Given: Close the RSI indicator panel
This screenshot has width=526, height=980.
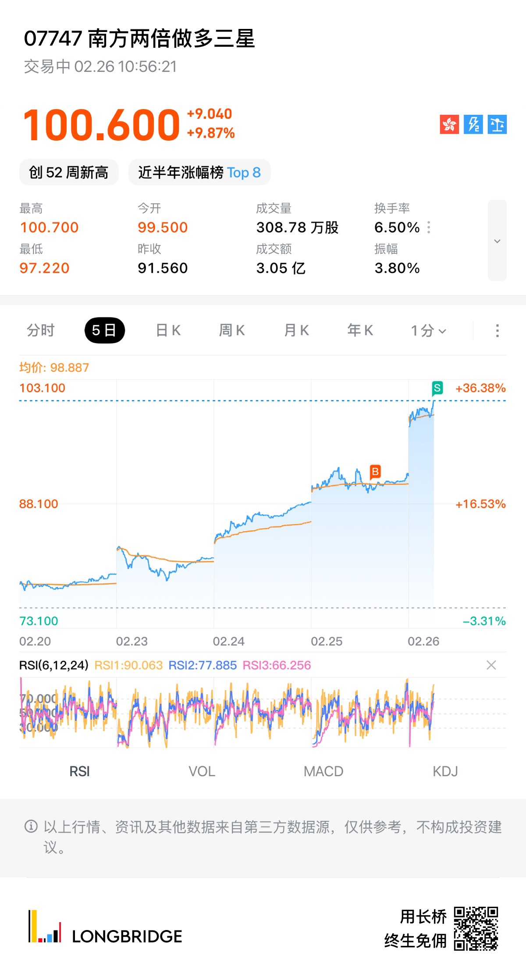Looking at the screenshot, I should pos(491,665).
